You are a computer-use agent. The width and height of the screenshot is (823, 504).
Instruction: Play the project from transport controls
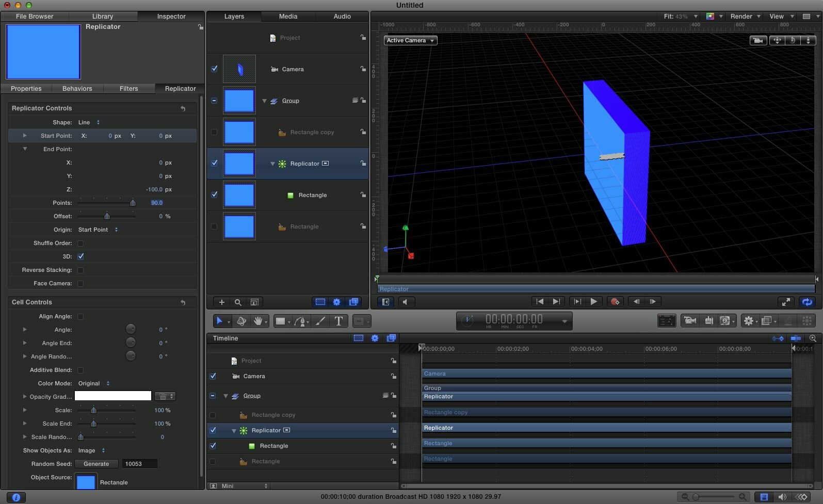[x=593, y=302]
